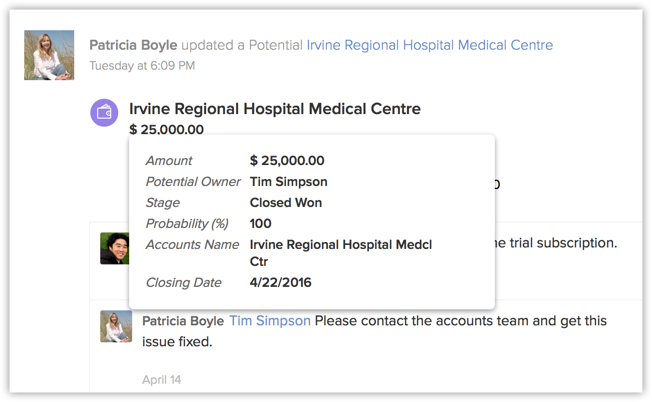Open Irvine Regional Hospital Medical Centre link
The width and height of the screenshot is (652, 402).
coord(430,45)
